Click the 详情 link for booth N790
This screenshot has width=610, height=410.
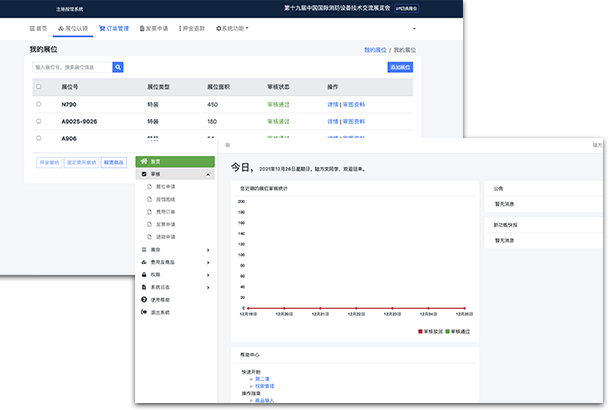tap(332, 104)
